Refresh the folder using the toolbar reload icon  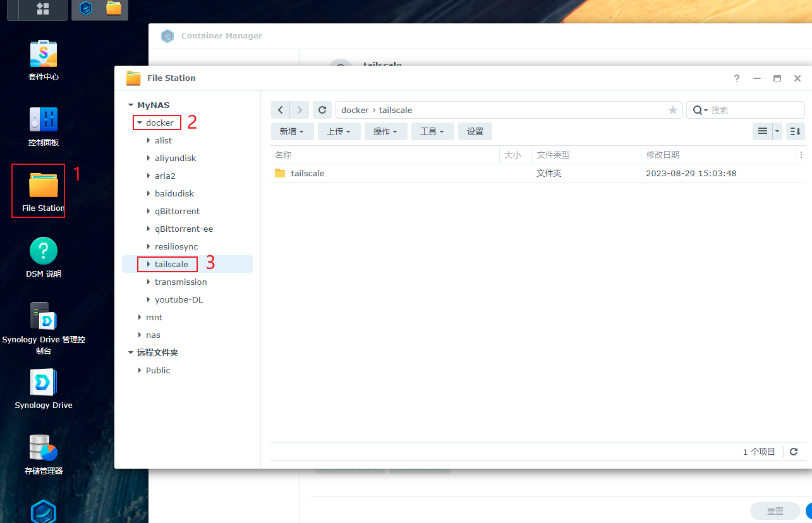pyautogui.click(x=322, y=110)
